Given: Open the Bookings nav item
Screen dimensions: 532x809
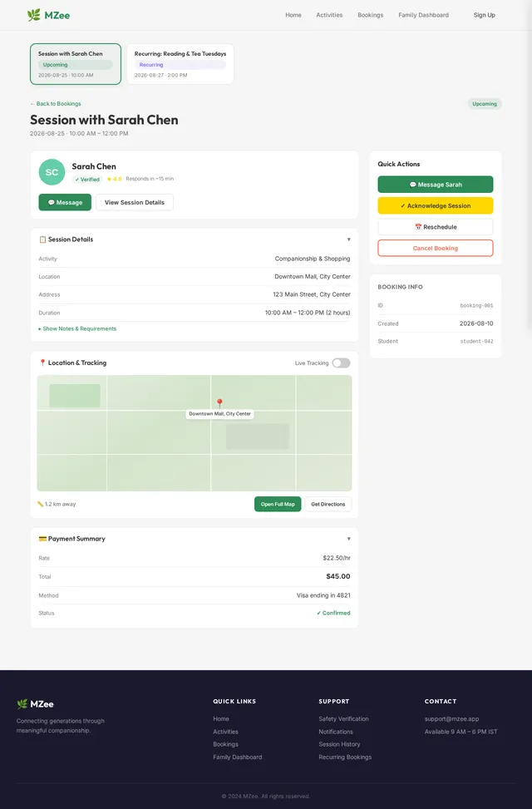Looking at the screenshot, I should tap(371, 15).
